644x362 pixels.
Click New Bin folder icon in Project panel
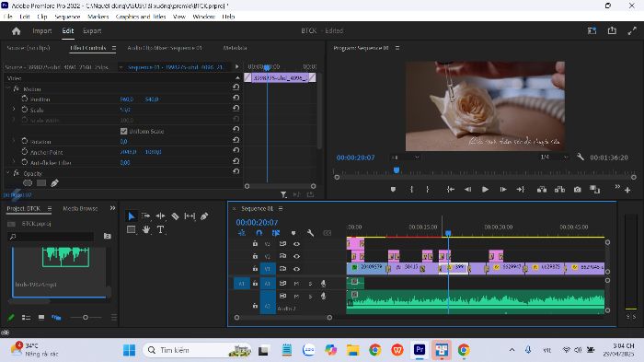pyautogui.click(x=108, y=236)
